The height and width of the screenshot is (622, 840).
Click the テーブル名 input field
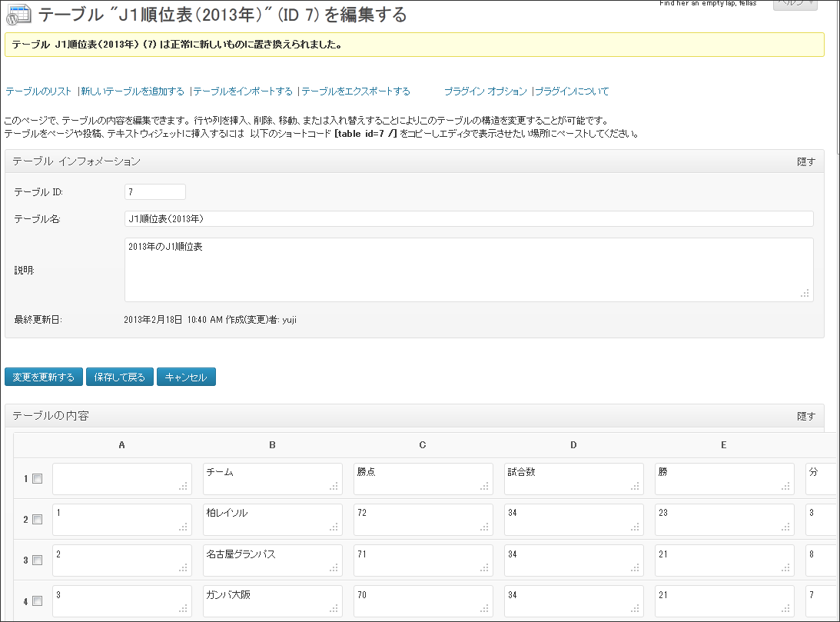tap(469, 218)
